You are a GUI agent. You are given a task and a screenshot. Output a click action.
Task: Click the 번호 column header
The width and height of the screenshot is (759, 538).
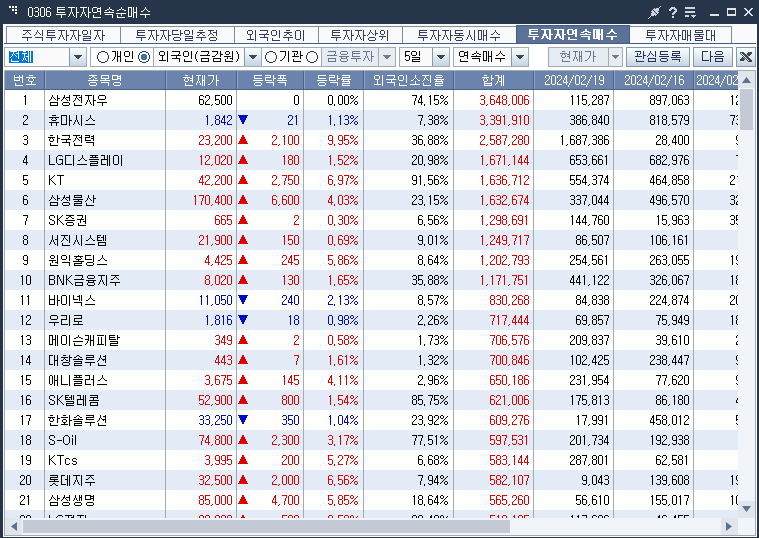(x=25, y=80)
